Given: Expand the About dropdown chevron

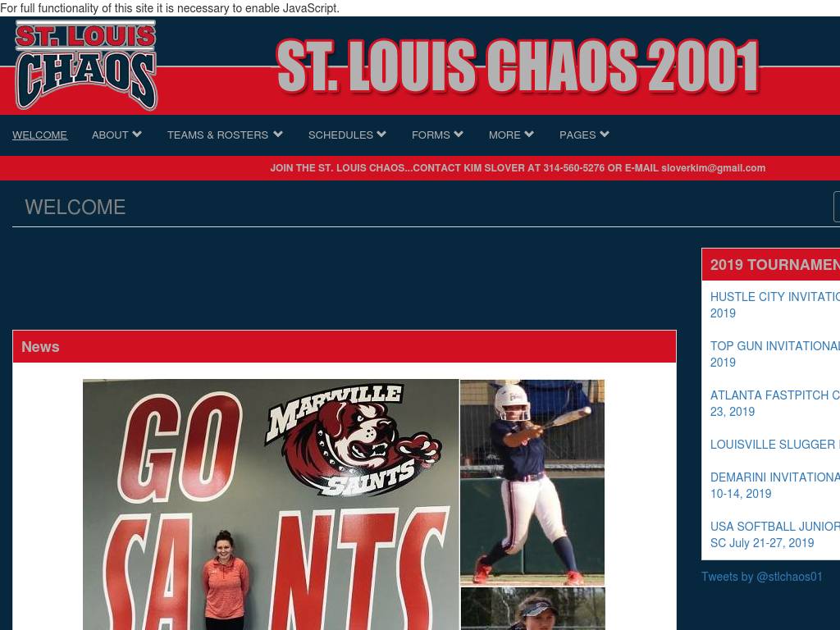Looking at the screenshot, I should (137, 135).
